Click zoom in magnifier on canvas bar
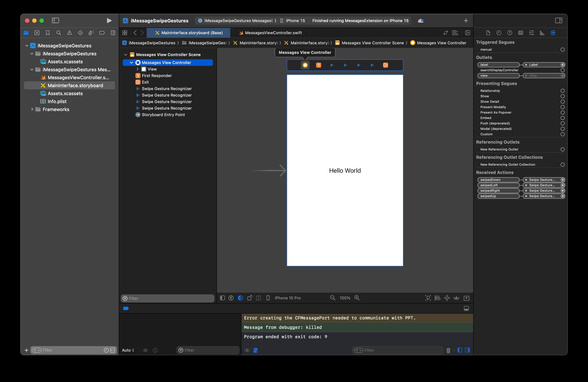The height and width of the screenshot is (382, 588). [357, 298]
